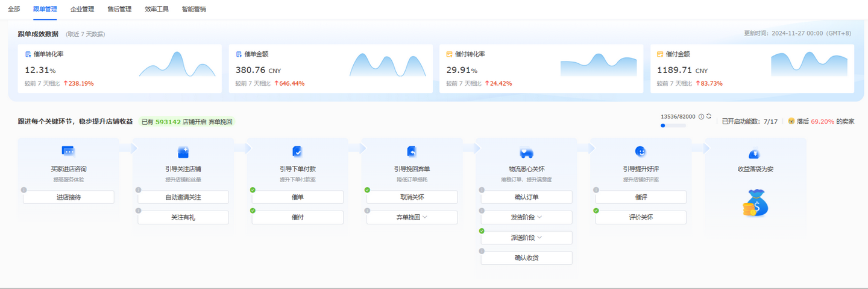The image size is (868, 289).
Task: Click the 380.76 CNY amount value
Action: (x=259, y=70)
